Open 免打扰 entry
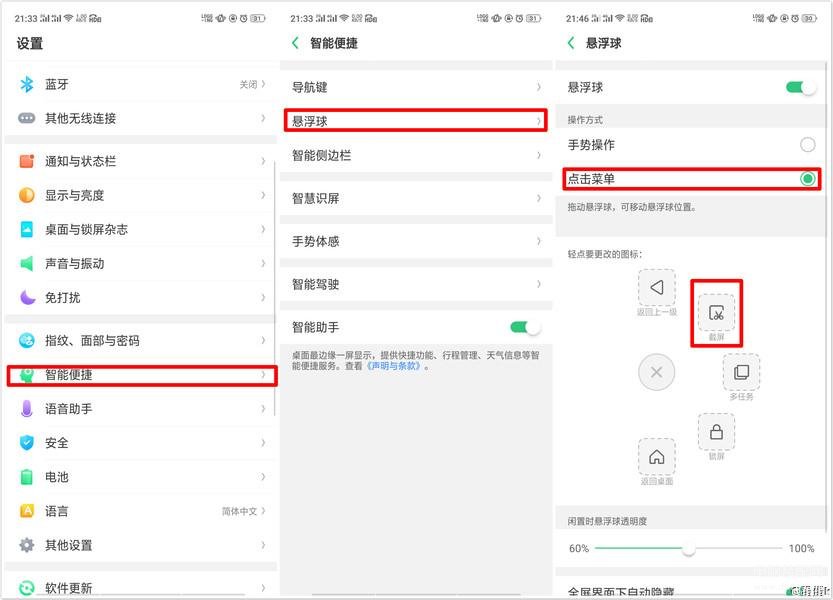833x600 pixels. click(x=141, y=297)
